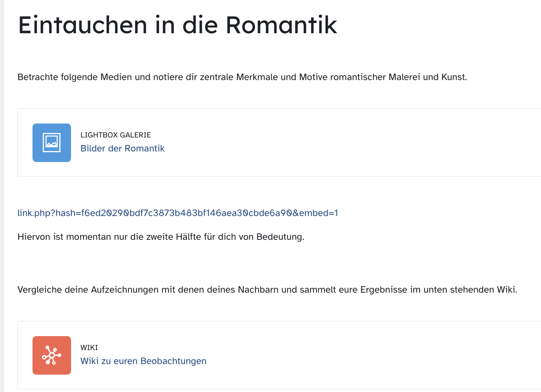Click the word Bedeutung in the Hiervon sentence
This screenshot has width=541, height=392.
tap(280, 237)
